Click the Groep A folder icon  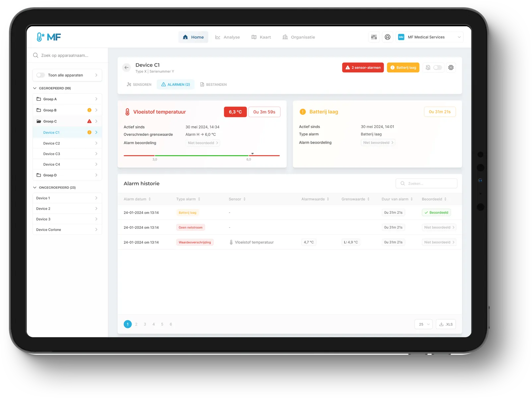pos(39,99)
